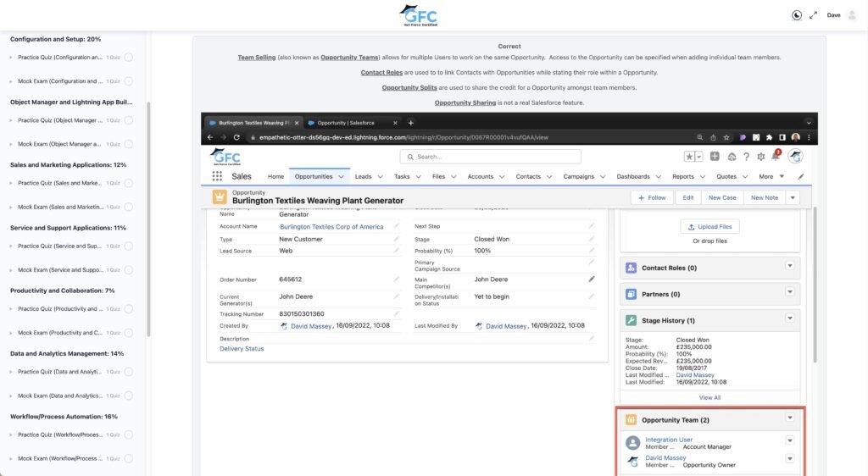
Task: Open a new browser tab with plus
Action: click(x=411, y=123)
